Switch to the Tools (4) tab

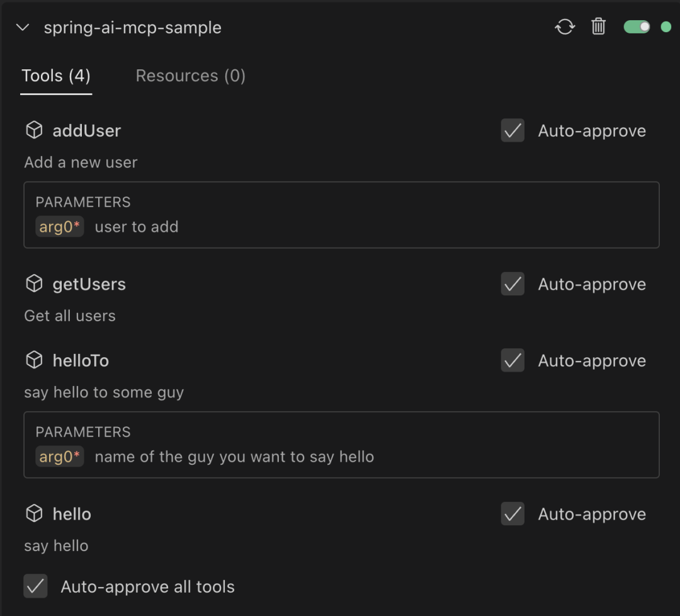[56, 76]
